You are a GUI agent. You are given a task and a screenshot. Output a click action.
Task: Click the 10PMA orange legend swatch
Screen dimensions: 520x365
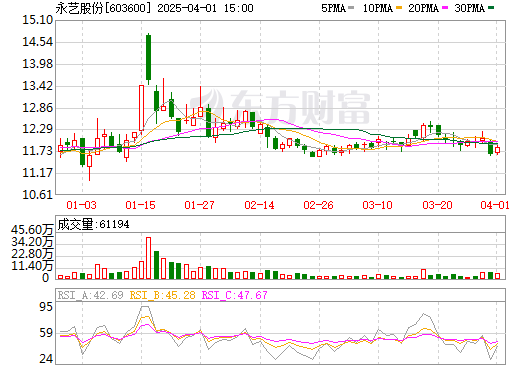(398, 8)
